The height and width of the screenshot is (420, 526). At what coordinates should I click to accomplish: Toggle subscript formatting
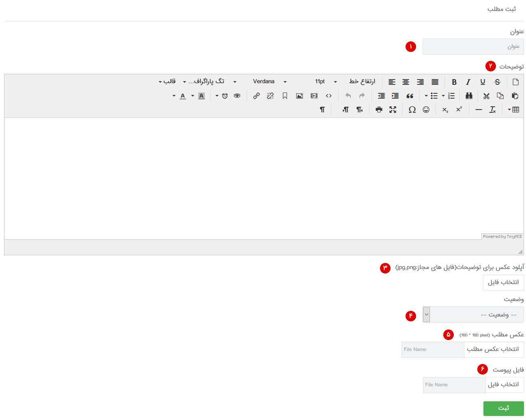(445, 110)
